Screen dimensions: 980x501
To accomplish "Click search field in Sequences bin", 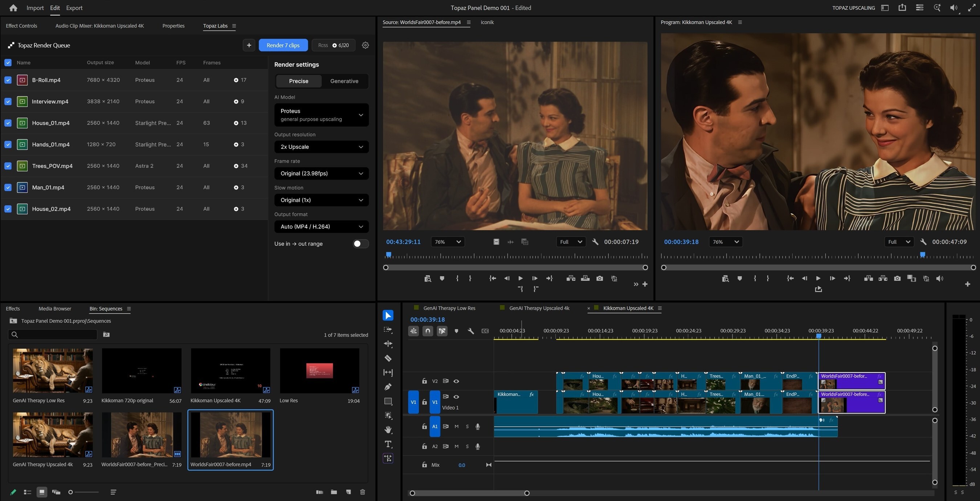I will (53, 334).
